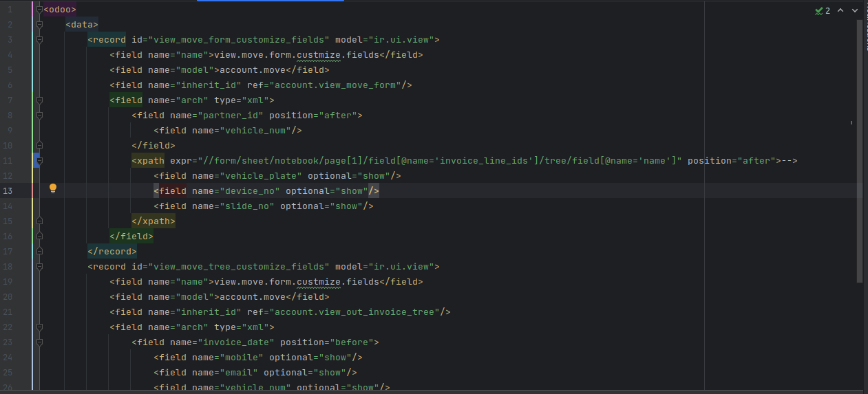Click the blue change marker at line 11

[36, 161]
